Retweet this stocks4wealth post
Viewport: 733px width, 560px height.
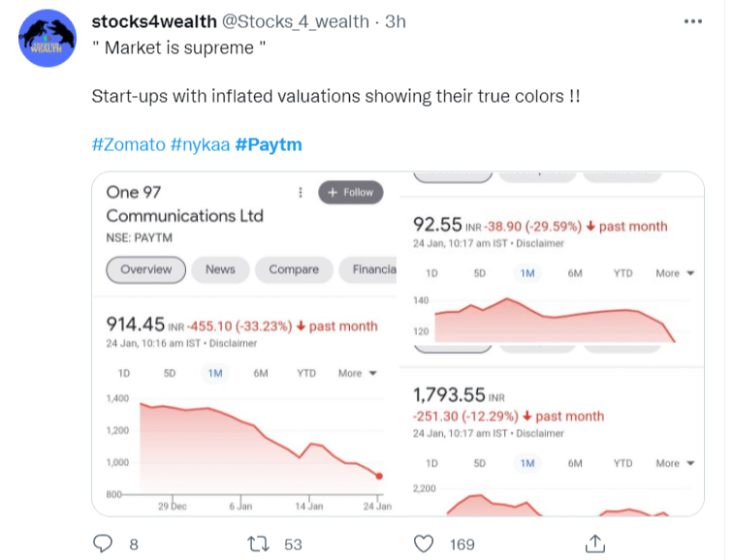pyautogui.click(x=260, y=544)
